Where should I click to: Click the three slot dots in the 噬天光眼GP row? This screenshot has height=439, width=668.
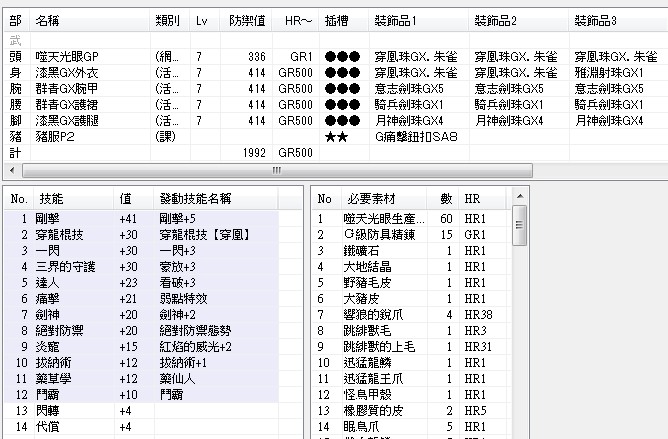point(341,57)
